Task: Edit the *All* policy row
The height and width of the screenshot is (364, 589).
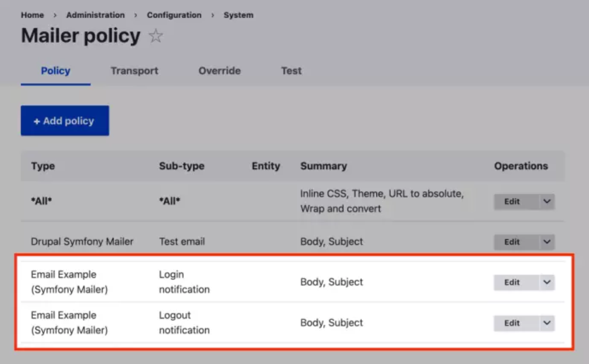Action: coord(516,201)
